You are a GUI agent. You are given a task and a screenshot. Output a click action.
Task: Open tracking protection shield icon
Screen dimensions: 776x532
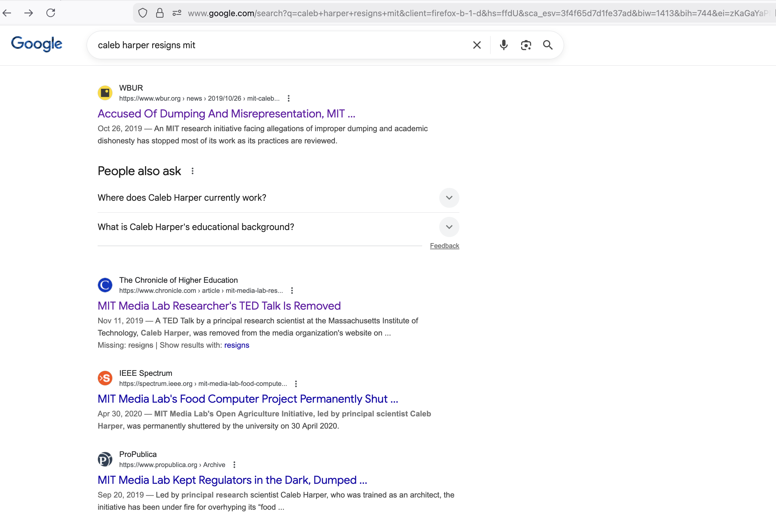pyautogui.click(x=142, y=13)
